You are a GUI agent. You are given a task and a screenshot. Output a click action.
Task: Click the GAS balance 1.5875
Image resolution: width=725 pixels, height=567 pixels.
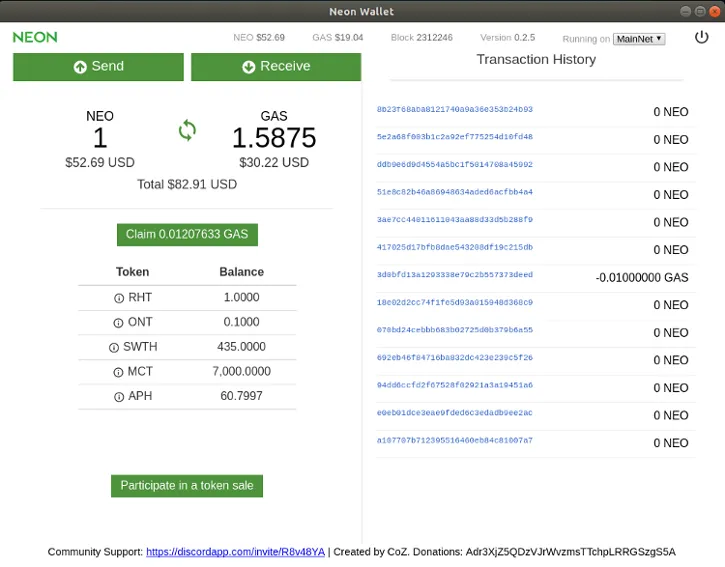pyautogui.click(x=274, y=138)
